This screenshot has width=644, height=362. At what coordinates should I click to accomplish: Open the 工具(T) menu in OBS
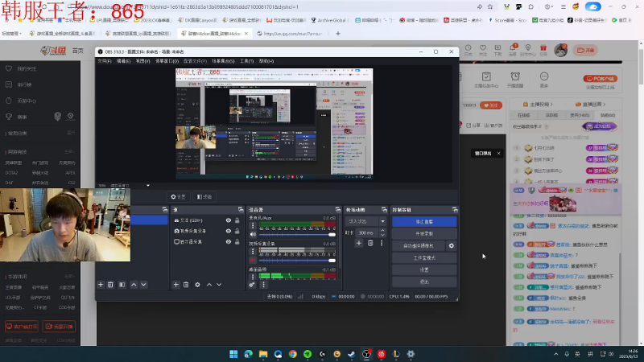[x=246, y=61]
